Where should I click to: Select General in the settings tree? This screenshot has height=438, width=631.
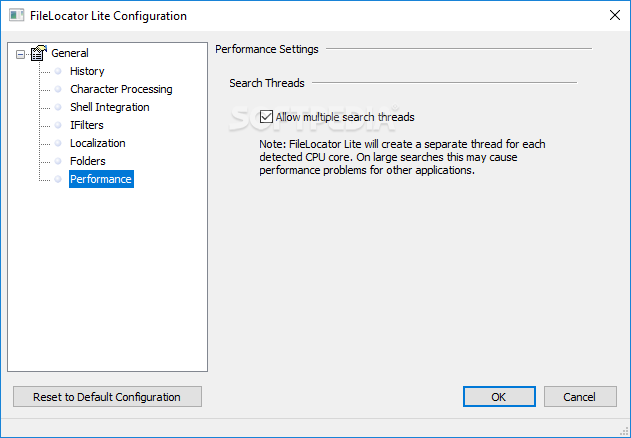pyautogui.click(x=70, y=53)
